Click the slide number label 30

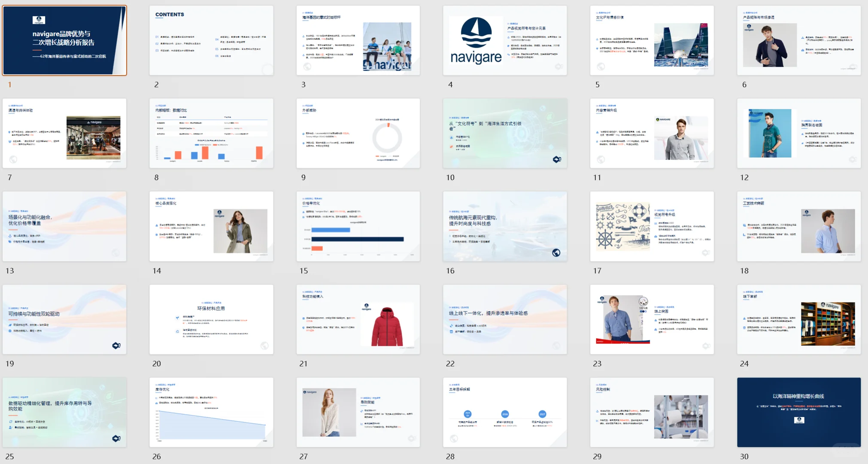coord(744,456)
